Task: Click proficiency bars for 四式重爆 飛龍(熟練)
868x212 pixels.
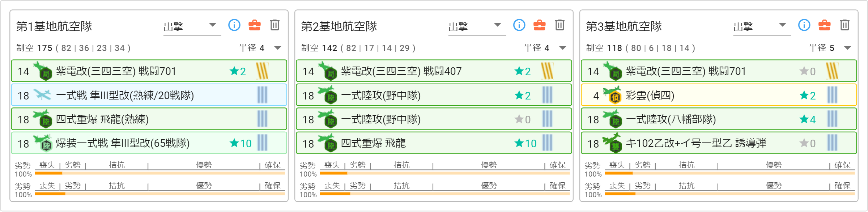Action: (x=262, y=119)
